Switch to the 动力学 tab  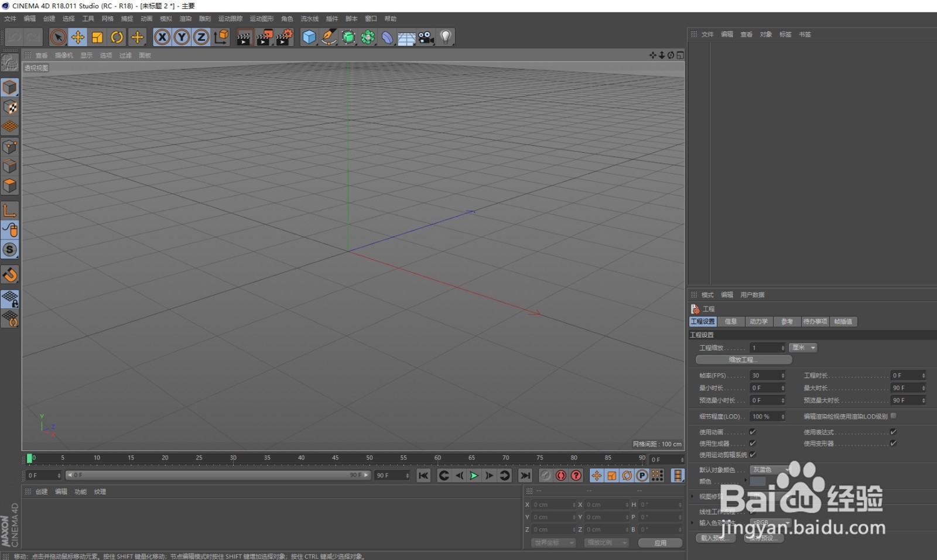click(x=759, y=322)
